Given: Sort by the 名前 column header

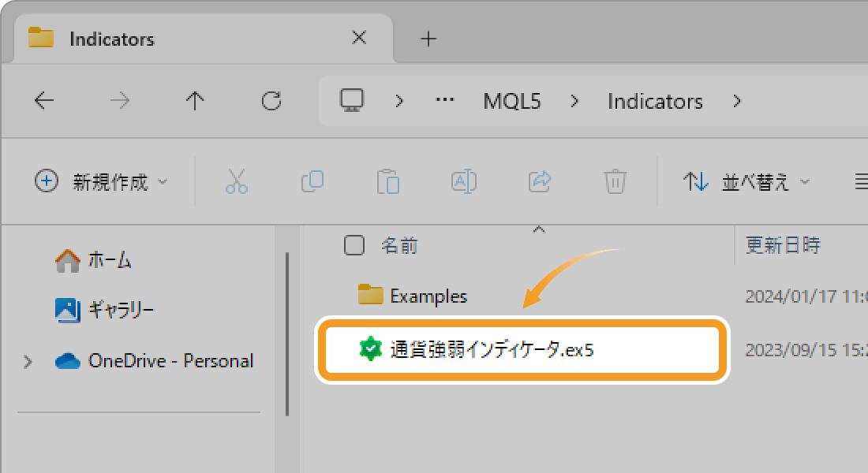Looking at the screenshot, I should pos(399,245).
